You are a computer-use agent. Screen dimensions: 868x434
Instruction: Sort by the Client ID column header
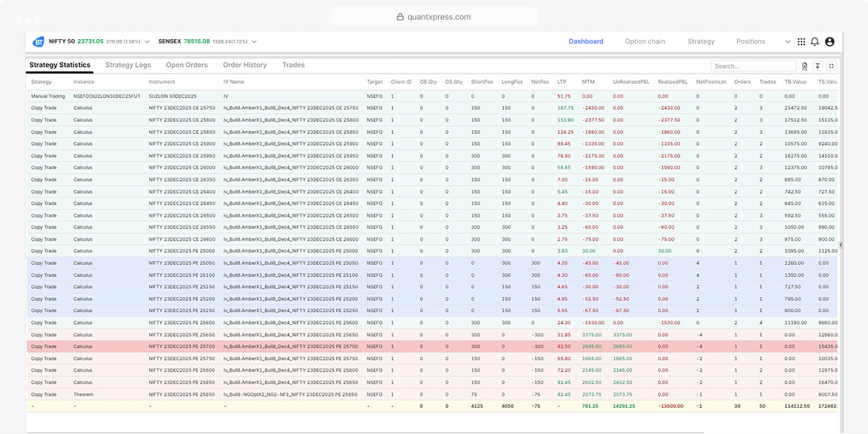click(x=400, y=82)
